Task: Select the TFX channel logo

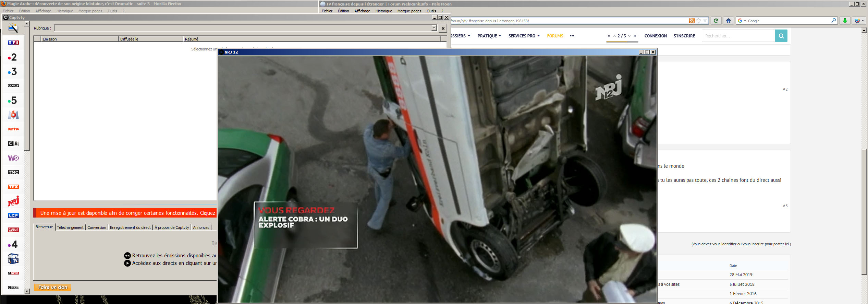Action: coord(13,187)
